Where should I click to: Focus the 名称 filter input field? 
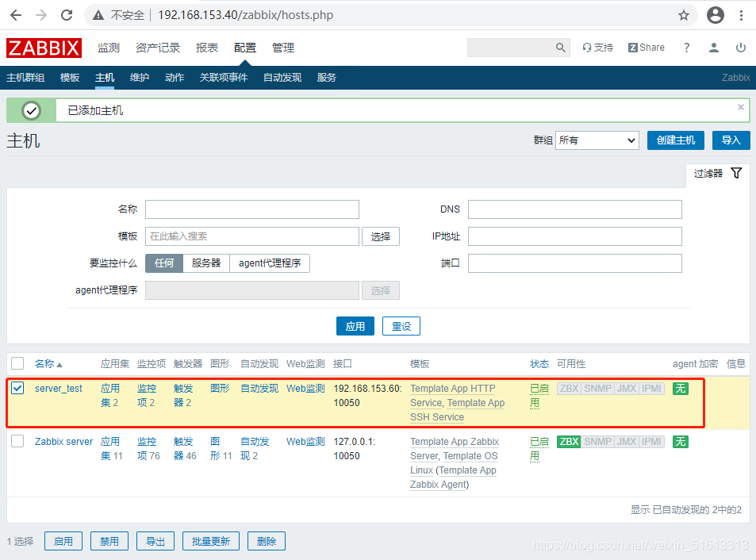point(252,209)
